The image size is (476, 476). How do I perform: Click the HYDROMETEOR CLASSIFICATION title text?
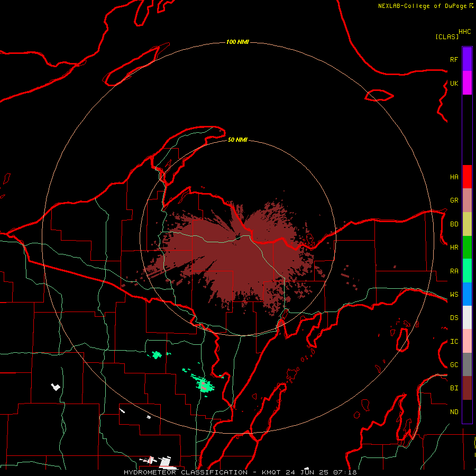pyautogui.click(x=186, y=472)
